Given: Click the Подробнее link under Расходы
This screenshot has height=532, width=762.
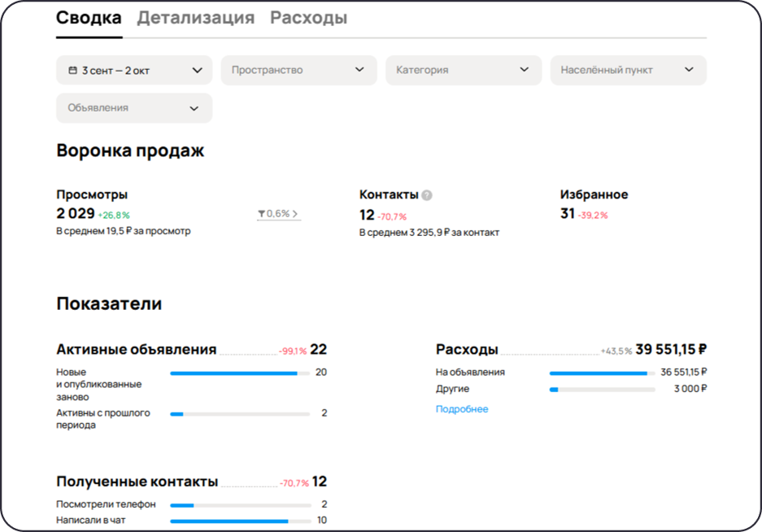Looking at the screenshot, I should pos(460,408).
